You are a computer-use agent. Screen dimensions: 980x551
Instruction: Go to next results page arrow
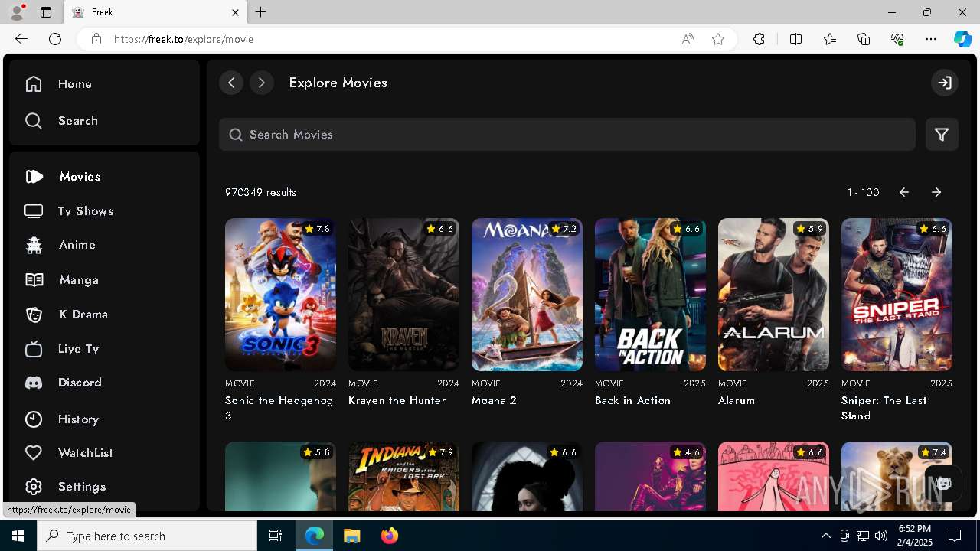[x=936, y=192]
